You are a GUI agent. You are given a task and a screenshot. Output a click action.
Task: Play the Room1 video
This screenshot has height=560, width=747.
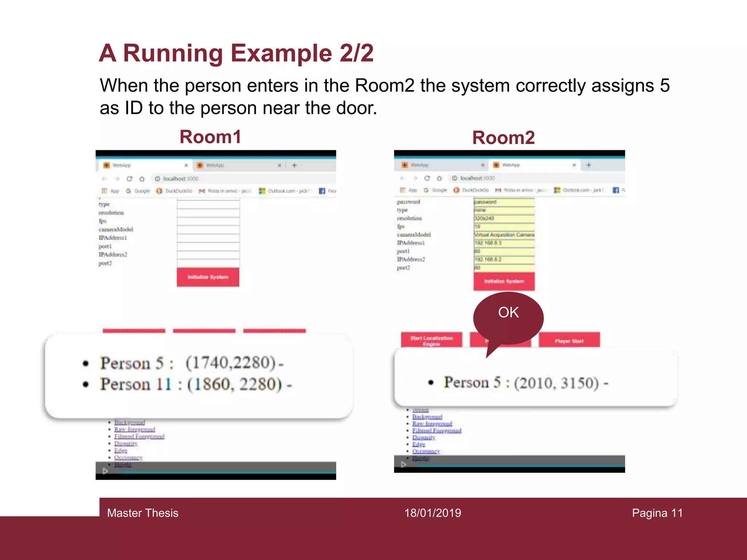[105, 471]
